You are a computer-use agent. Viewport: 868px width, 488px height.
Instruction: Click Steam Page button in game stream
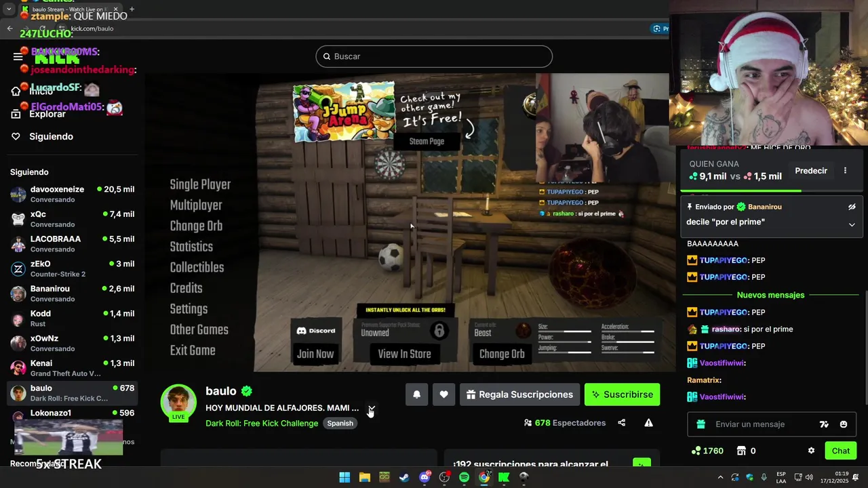427,141
